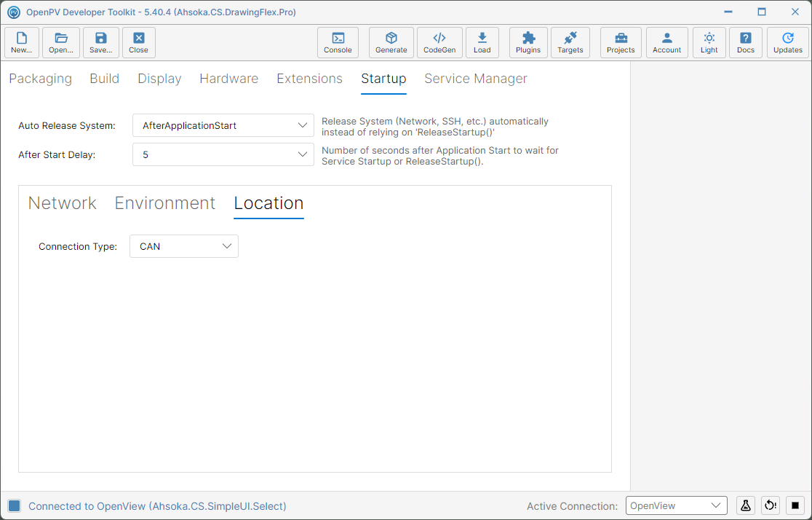Select the Location sub-tab
This screenshot has width=812, height=520.
(x=268, y=202)
